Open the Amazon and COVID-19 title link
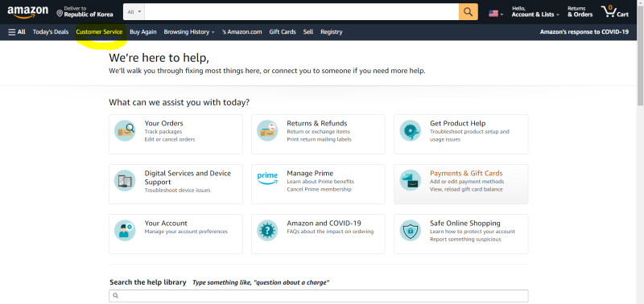644x304 pixels. (324, 224)
